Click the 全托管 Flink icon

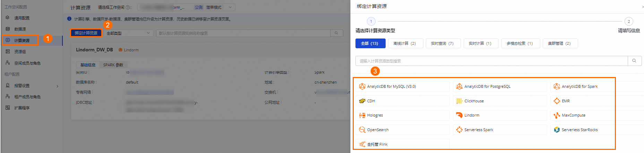pos(362,144)
